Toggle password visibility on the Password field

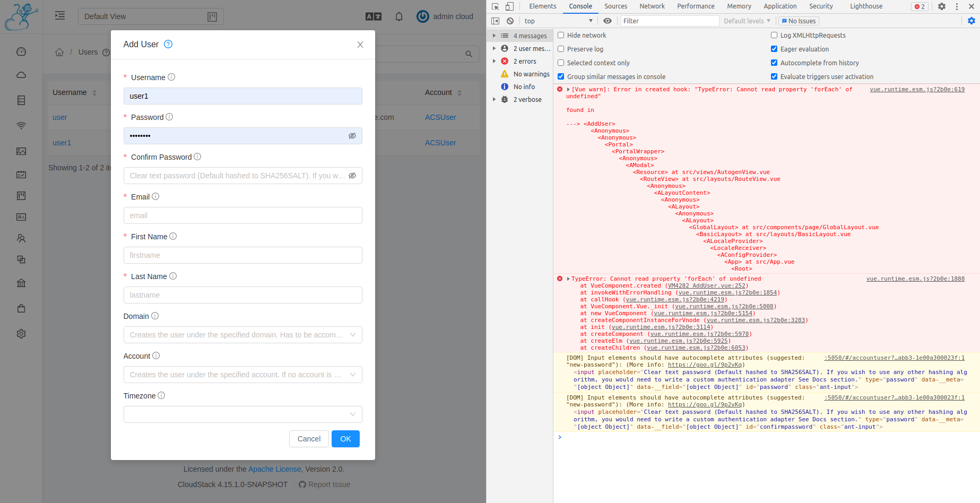point(352,136)
